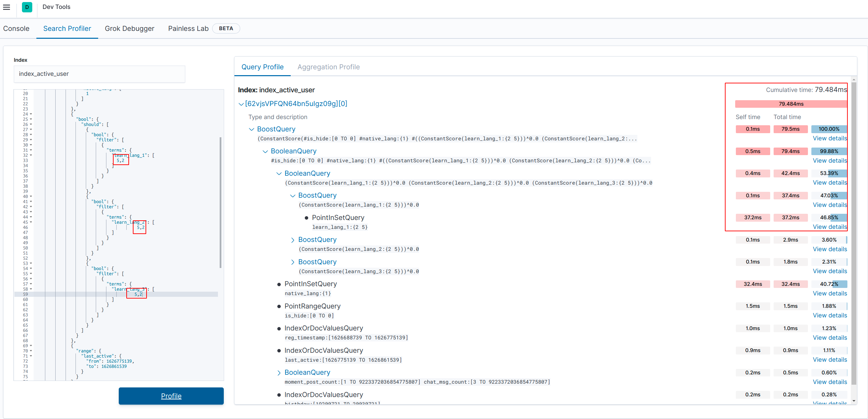The image size is (868, 419).
Task: Click the Index input field
Action: click(x=99, y=74)
